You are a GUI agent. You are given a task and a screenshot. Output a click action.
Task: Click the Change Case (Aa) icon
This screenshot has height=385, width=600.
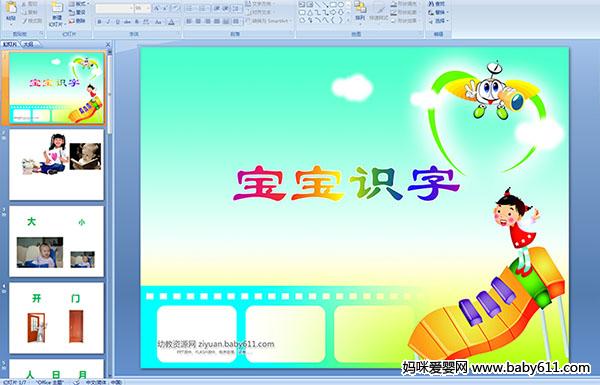pyautogui.click(x=158, y=22)
